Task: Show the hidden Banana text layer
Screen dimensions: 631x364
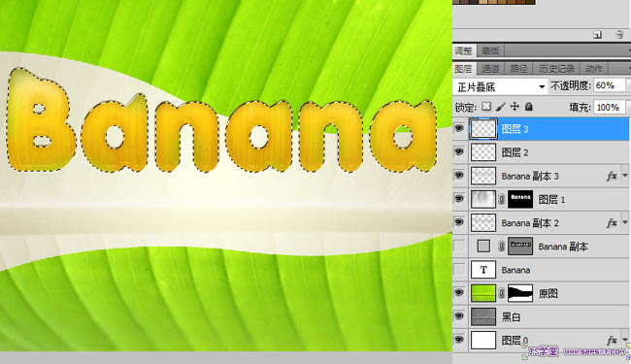Action: pyautogui.click(x=459, y=270)
